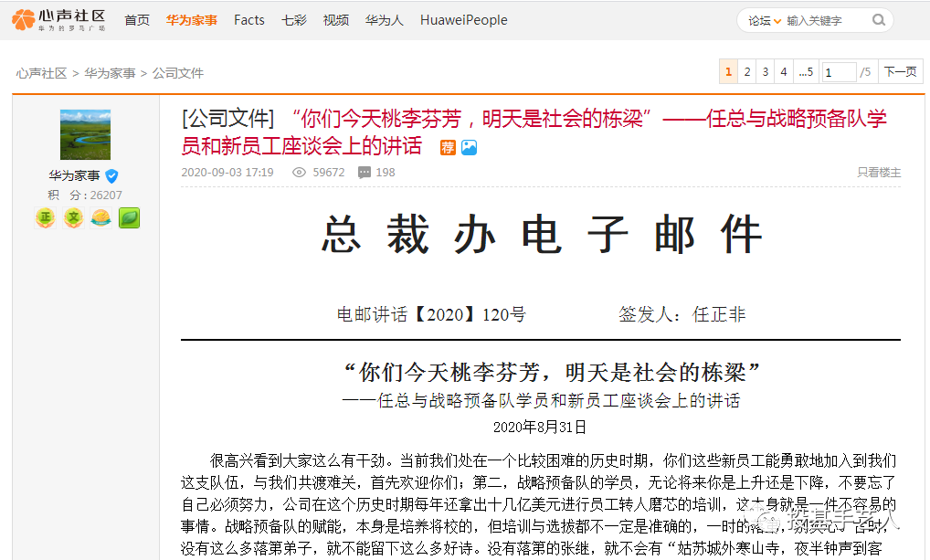The width and height of the screenshot is (930, 560).
Task: Click the red post title text
Action: pyautogui.click(x=534, y=132)
